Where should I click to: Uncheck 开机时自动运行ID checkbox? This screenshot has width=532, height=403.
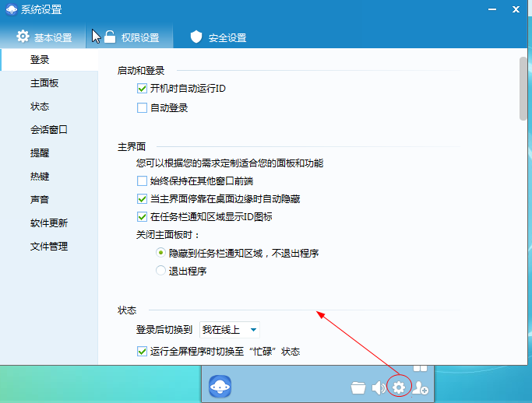pos(142,89)
